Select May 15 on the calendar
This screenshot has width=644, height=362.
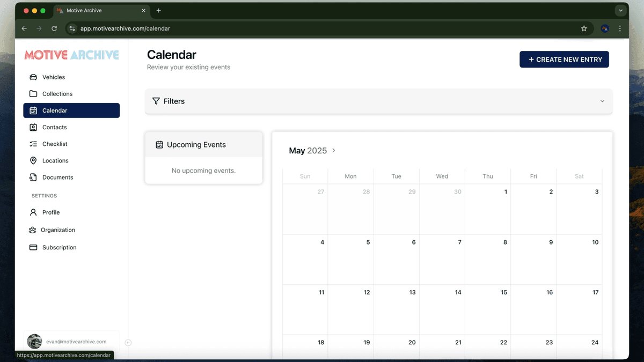[488, 309]
